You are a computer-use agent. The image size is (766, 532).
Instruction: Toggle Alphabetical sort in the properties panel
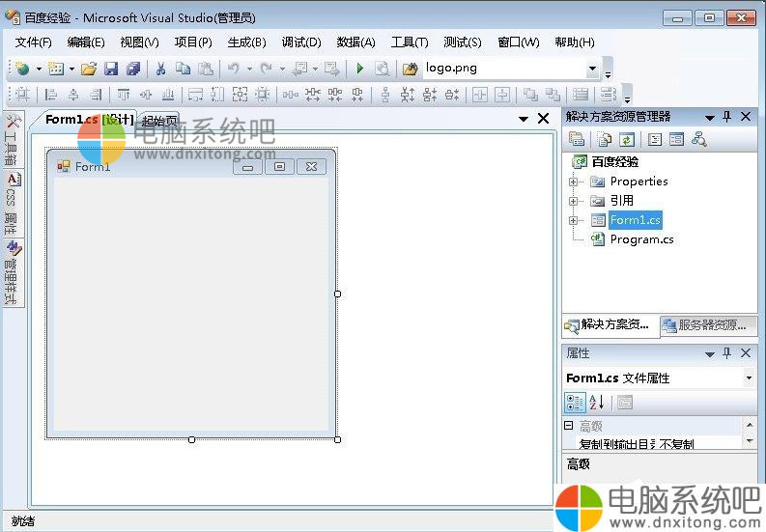pos(597,402)
